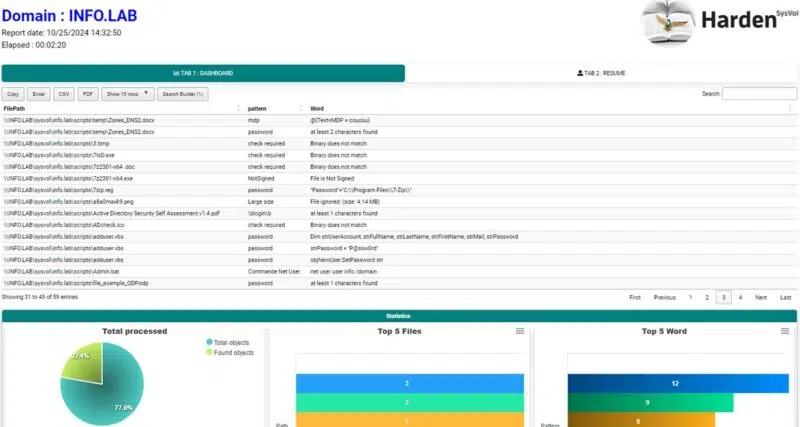The height and width of the screenshot is (427, 800).
Task: Export the table as CSV
Action: pos(64,94)
